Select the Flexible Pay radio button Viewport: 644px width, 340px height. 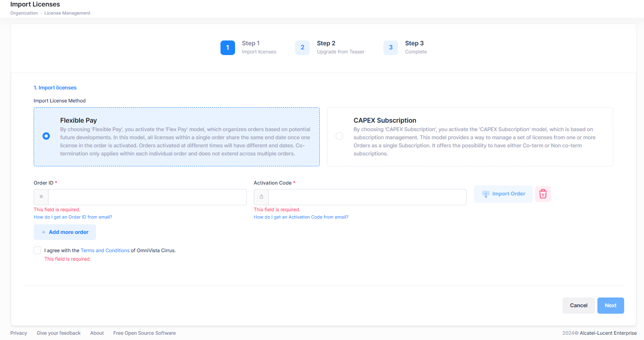(46, 136)
